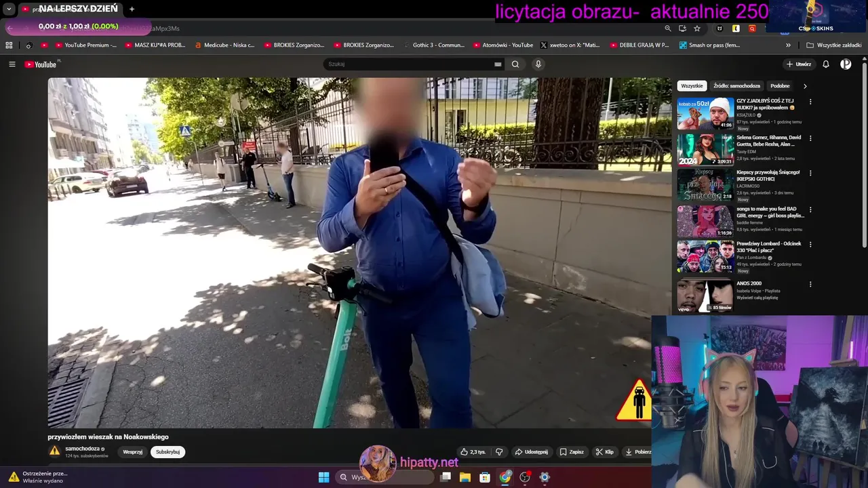Open the YouTube hamburger guide menu

(12, 64)
